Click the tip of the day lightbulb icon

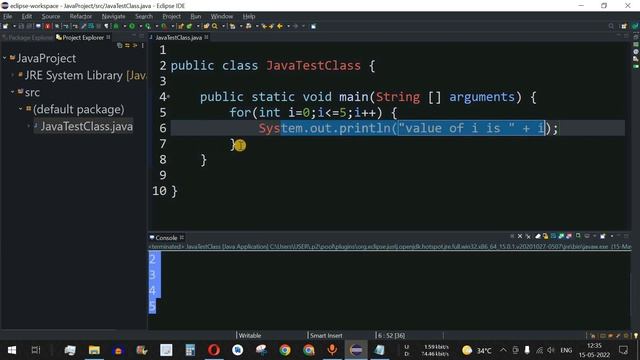636,336
